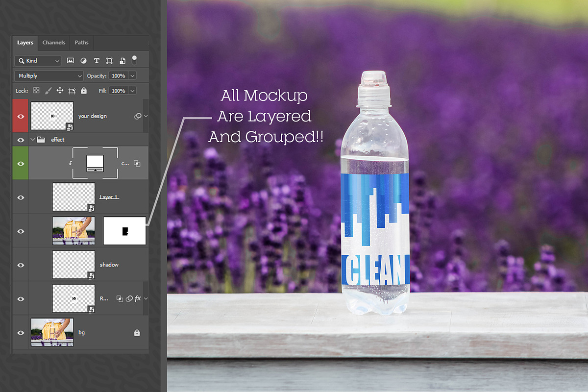Click blending options icon on 'your design' layer
This screenshot has width=588, height=392.
pyautogui.click(x=138, y=116)
